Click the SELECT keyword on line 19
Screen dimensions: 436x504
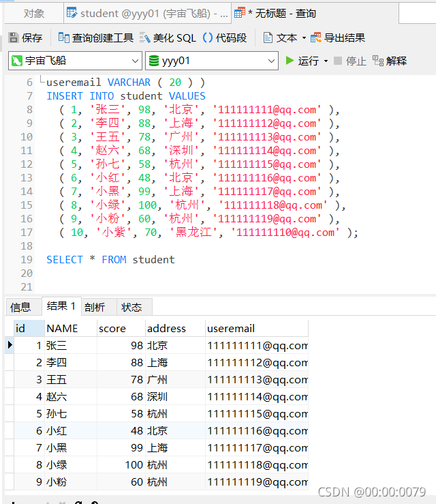[65, 259]
